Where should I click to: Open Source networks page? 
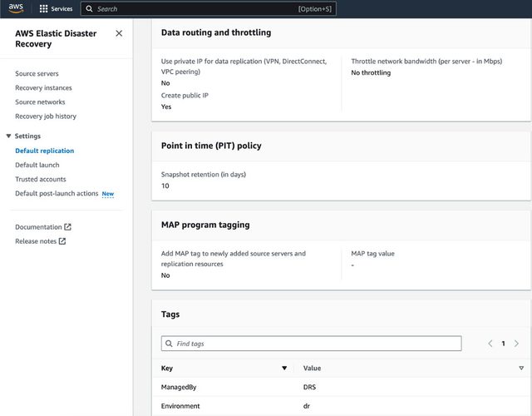tap(40, 102)
